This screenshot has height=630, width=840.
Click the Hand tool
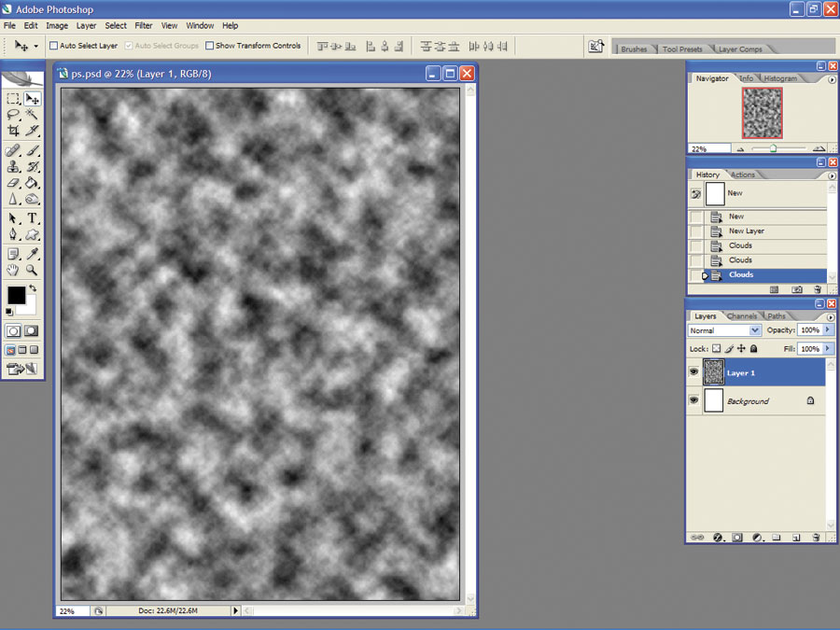click(x=13, y=270)
